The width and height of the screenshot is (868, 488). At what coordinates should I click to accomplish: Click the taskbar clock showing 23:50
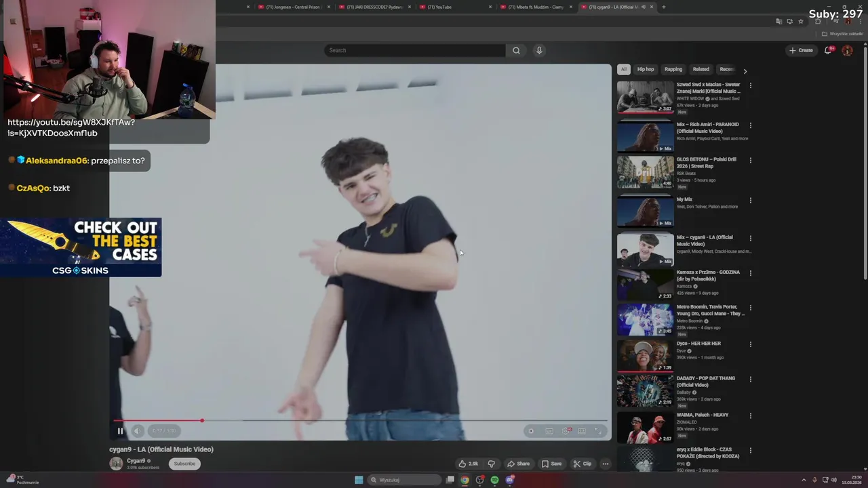tap(852, 480)
